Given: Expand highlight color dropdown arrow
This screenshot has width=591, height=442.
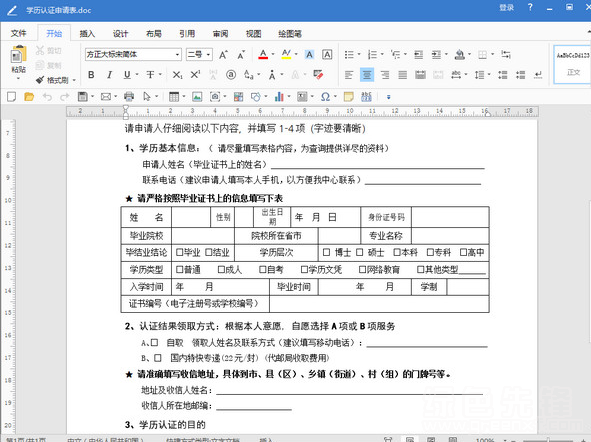Looking at the screenshot, I should [x=296, y=55].
